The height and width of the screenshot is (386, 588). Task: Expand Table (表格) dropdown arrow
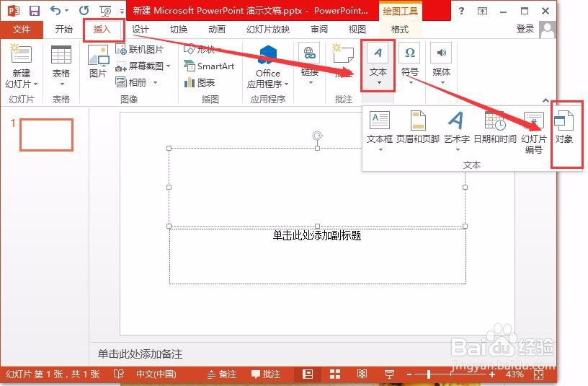[61, 84]
